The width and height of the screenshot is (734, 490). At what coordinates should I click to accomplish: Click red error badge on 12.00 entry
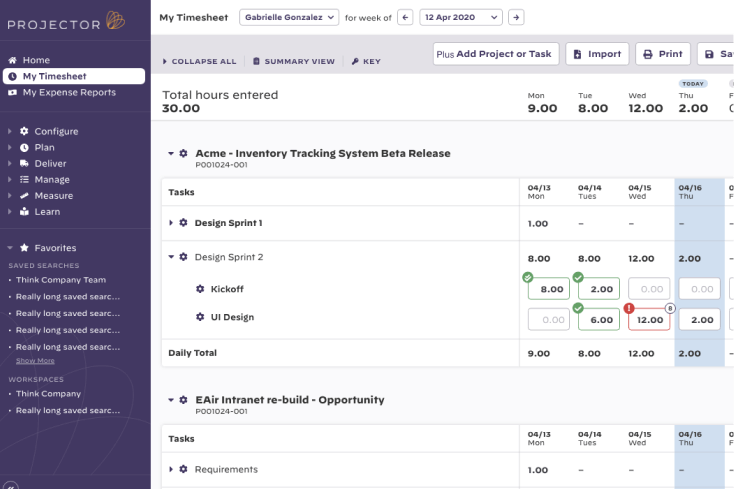pos(629,308)
